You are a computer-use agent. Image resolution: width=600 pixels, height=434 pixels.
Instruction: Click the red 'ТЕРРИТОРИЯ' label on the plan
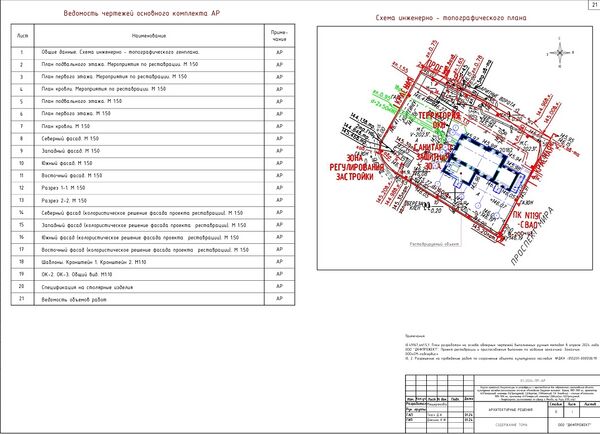coord(439,116)
